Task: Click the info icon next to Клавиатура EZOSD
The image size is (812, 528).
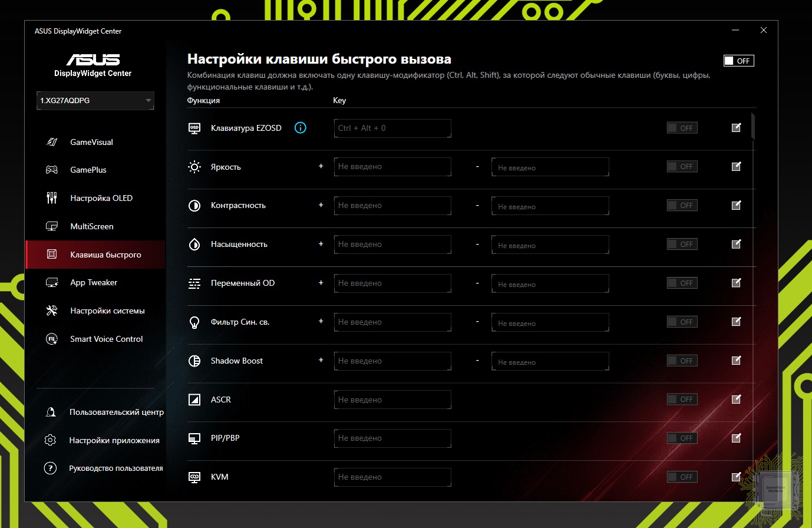Action: coord(300,128)
